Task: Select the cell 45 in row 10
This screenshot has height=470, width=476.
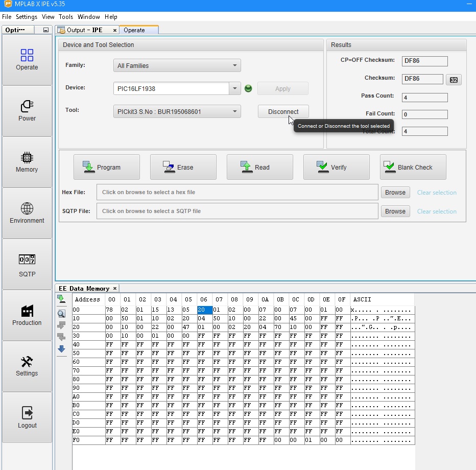Action: coord(297,318)
